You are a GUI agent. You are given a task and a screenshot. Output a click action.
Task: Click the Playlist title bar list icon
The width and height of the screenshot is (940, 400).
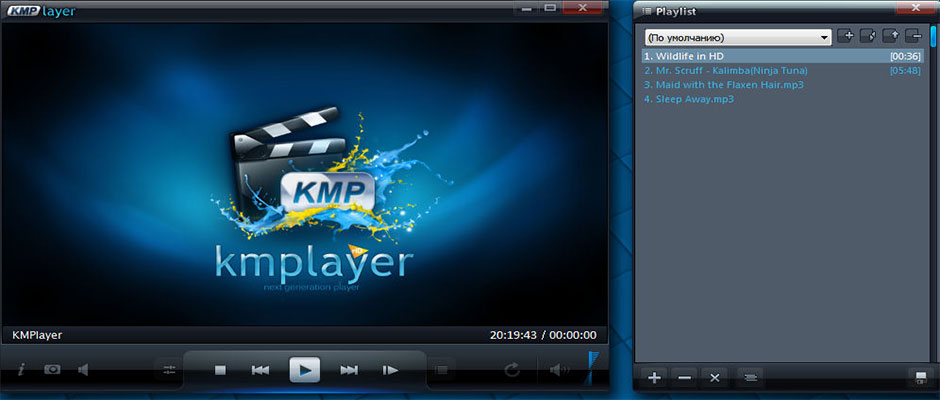click(646, 11)
